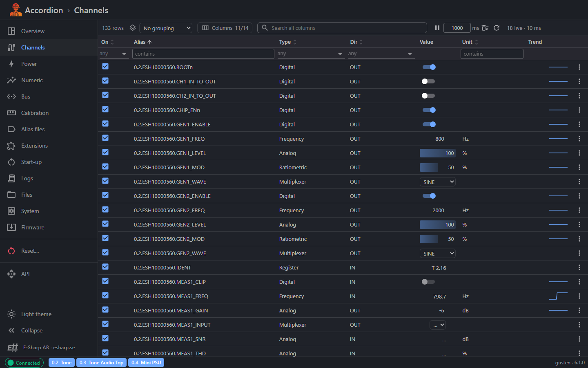Click the Search all columns field
The image size is (588, 368).
tap(342, 28)
